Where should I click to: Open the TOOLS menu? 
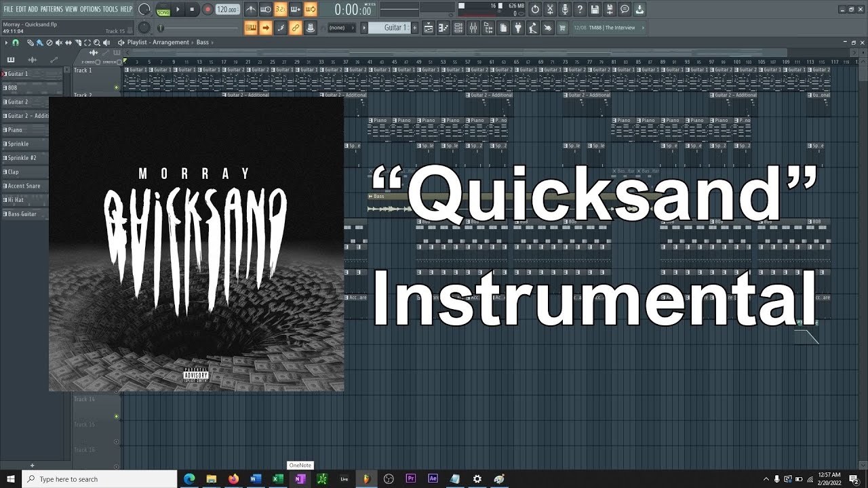pos(110,9)
